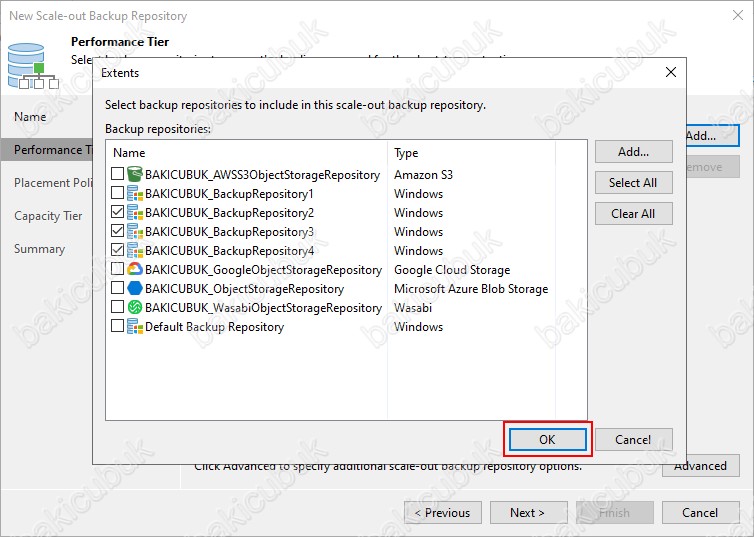
Task: Click the BackupRepository3 Windows server icon
Action: pos(135,231)
